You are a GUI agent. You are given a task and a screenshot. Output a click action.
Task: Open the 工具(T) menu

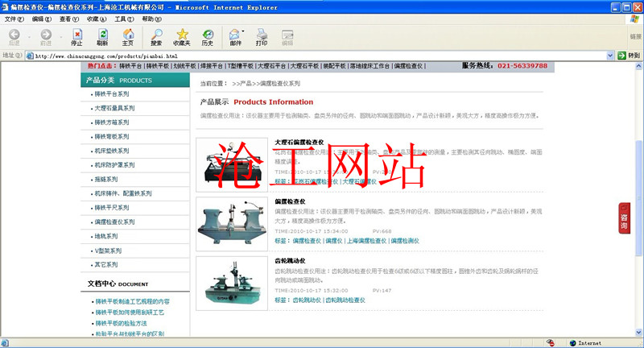pos(124,19)
